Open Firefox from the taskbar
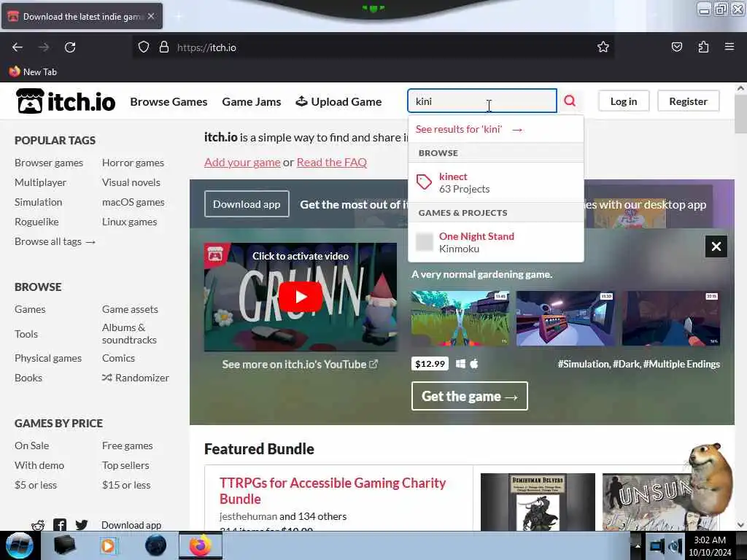Screen dimensions: 747x560 pos(200,545)
